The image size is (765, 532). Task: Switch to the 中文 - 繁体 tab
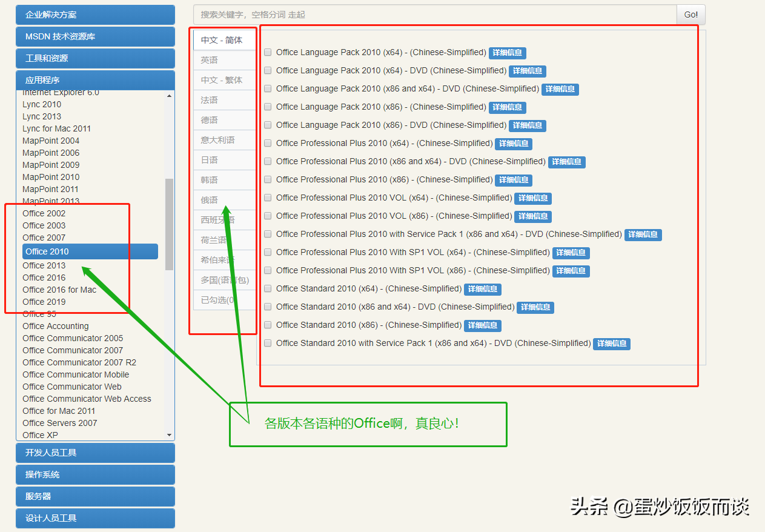point(224,80)
